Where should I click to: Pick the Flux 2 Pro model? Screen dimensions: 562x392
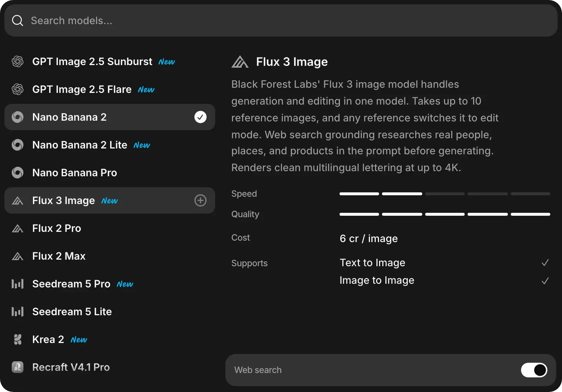pyautogui.click(x=110, y=228)
